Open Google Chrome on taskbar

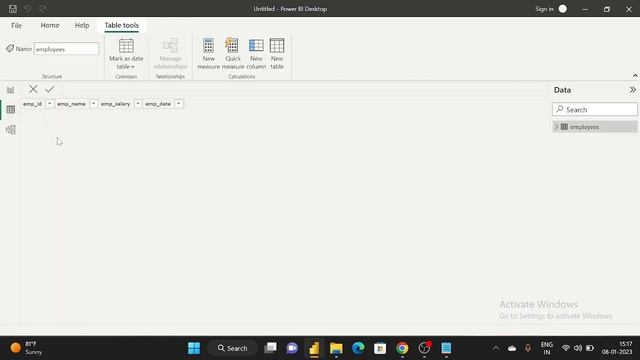click(x=402, y=348)
